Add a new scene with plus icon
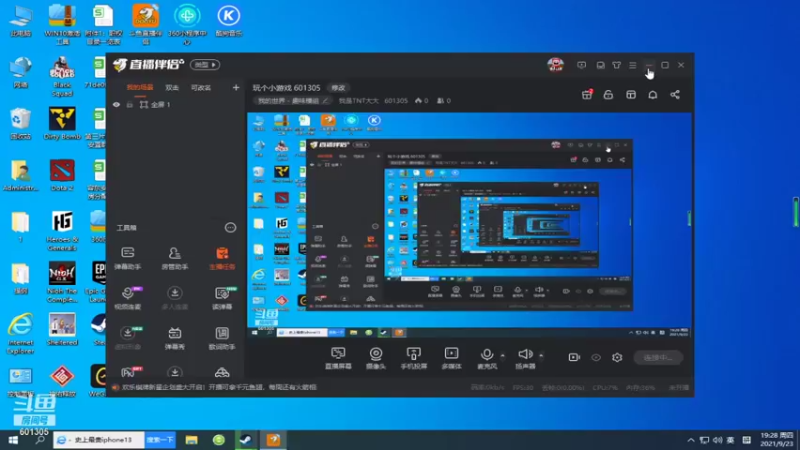 pos(236,88)
